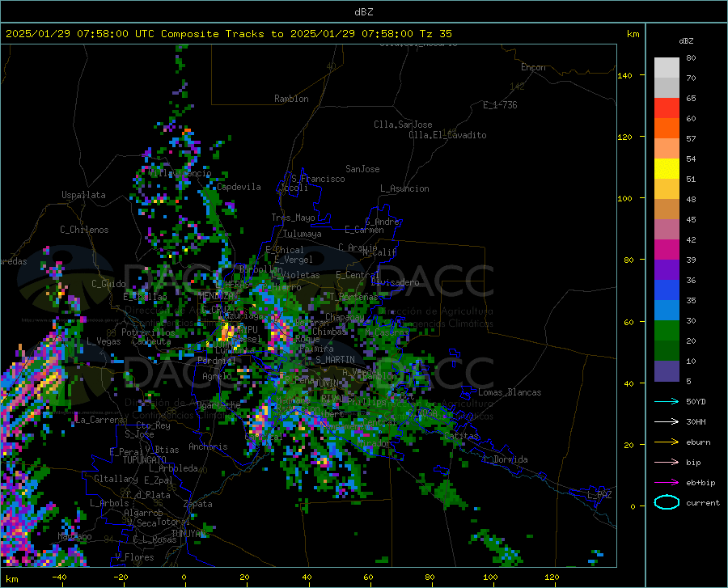Click the '-40' x-axis tick label

[x=59, y=577]
